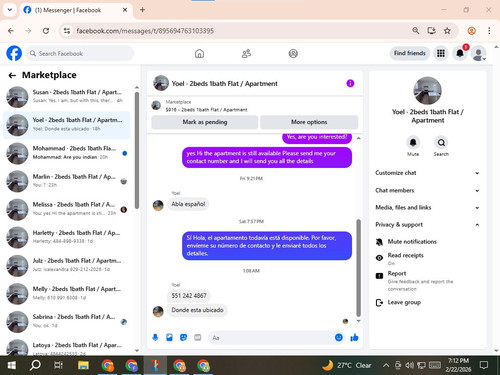This screenshot has width=500, height=375.
Task: Click the message '551 242 4867'
Action: pyautogui.click(x=189, y=296)
